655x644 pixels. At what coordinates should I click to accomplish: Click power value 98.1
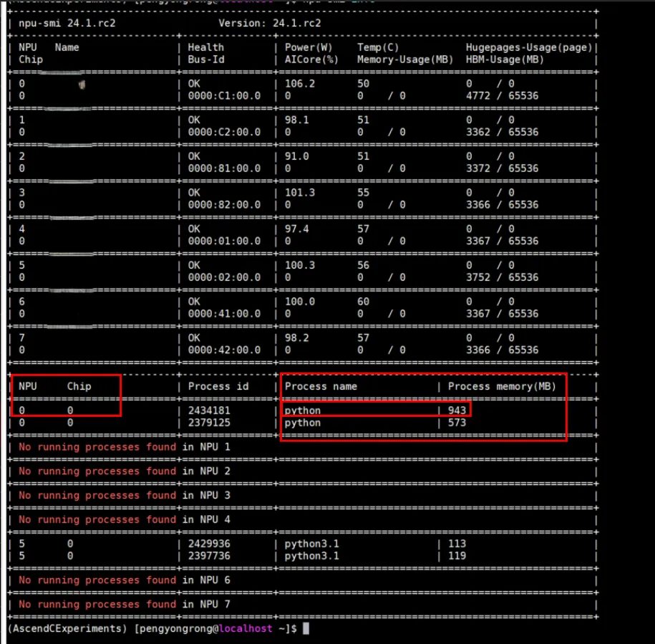(x=296, y=120)
